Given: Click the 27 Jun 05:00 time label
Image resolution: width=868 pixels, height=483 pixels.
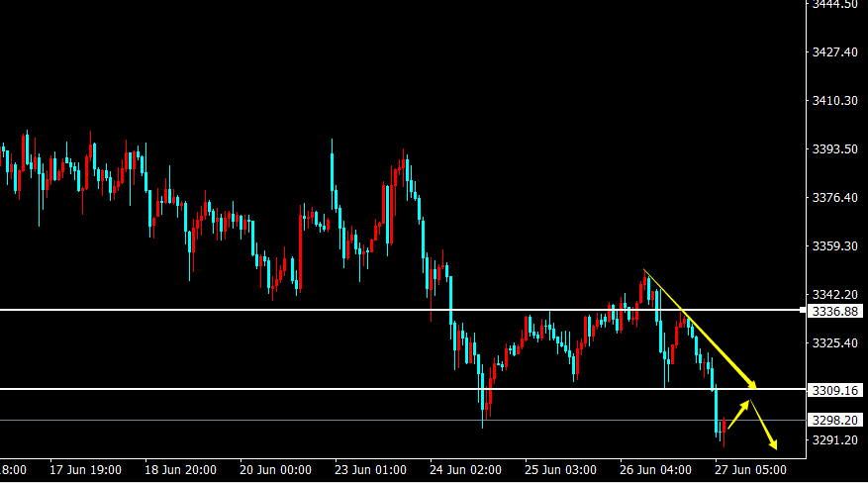Looking at the screenshot, I should (x=750, y=470).
